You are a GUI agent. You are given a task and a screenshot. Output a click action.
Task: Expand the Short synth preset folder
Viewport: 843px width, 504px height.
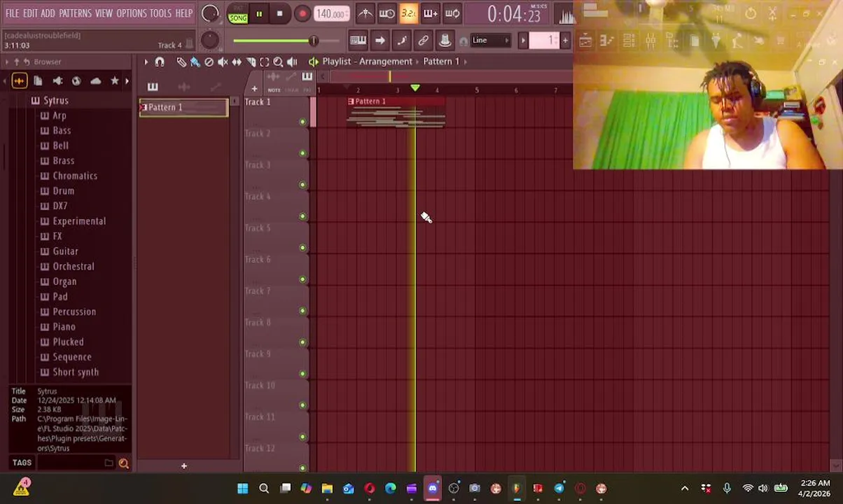69,372
